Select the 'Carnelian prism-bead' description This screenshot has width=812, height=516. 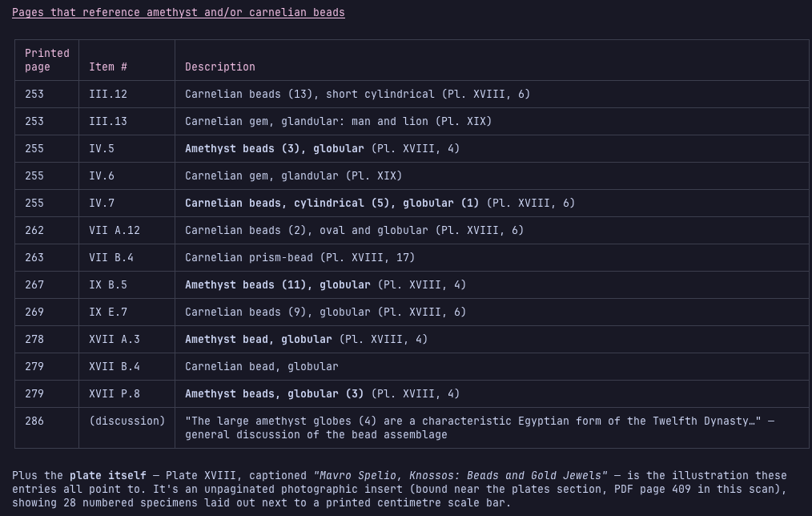(x=299, y=257)
